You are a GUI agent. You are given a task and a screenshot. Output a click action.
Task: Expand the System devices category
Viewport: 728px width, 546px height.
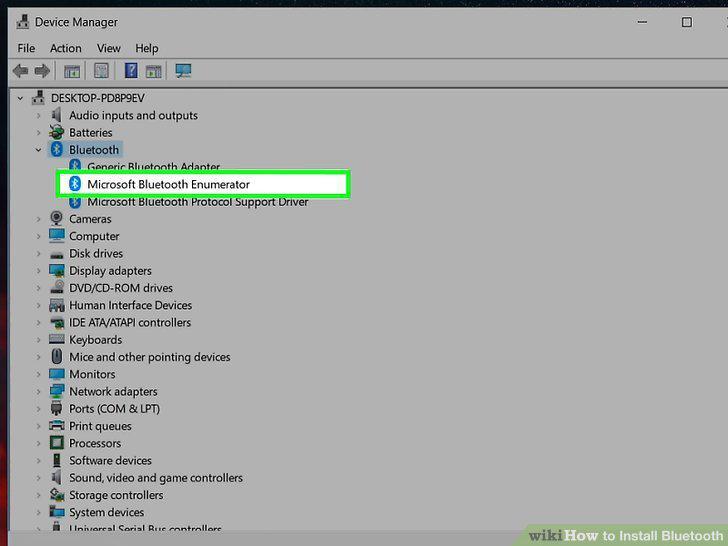[x=39, y=512]
